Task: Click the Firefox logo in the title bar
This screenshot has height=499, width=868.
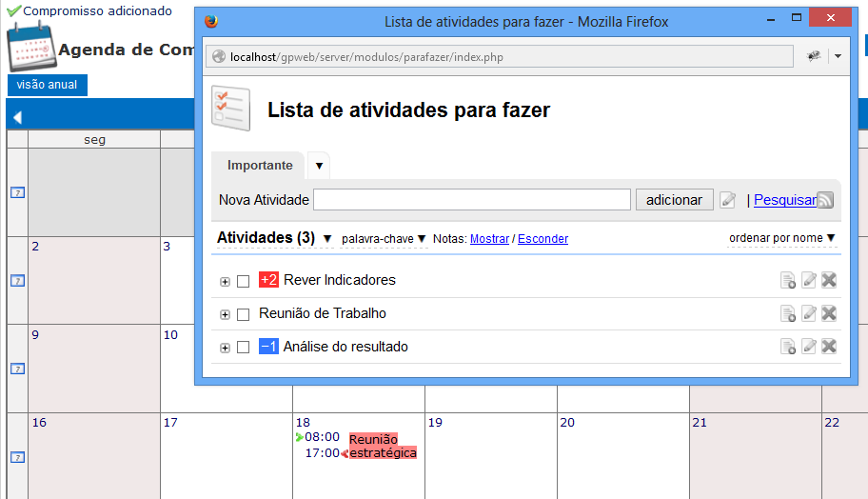Action: point(211,21)
